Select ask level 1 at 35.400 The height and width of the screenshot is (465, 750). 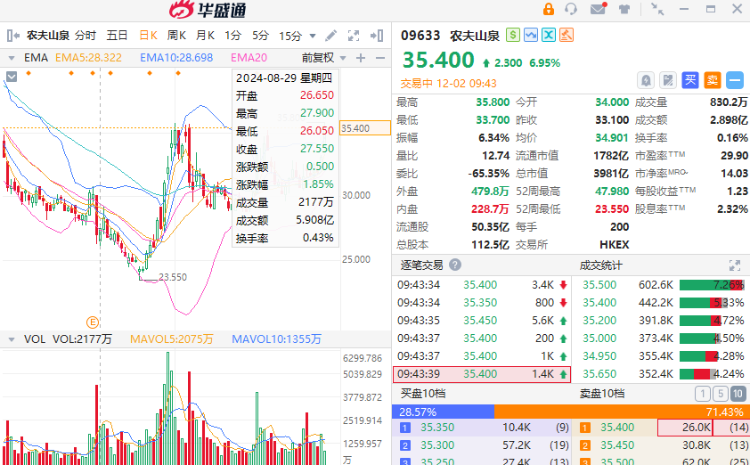point(661,428)
